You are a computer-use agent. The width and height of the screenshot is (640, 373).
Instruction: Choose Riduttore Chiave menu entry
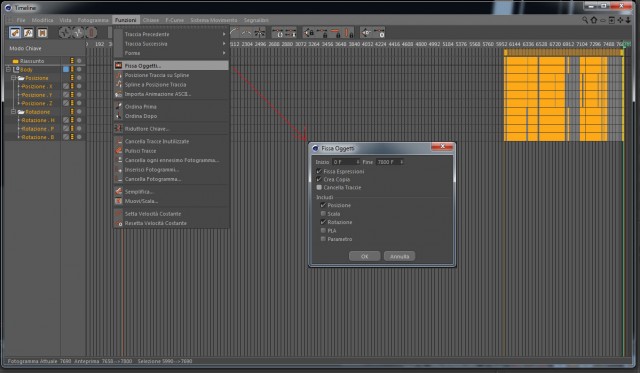pos(171,129)
